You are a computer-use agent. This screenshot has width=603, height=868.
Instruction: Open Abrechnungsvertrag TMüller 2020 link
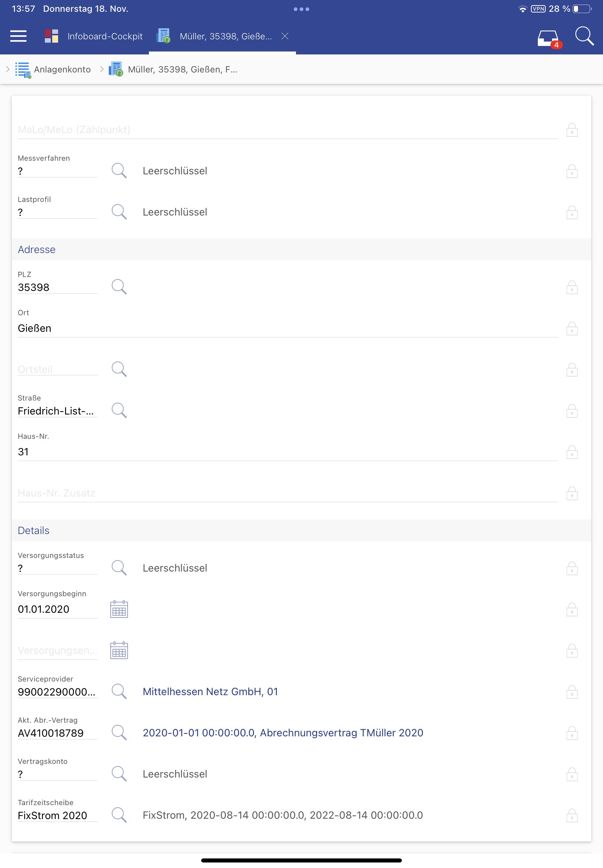coord(283,733)
